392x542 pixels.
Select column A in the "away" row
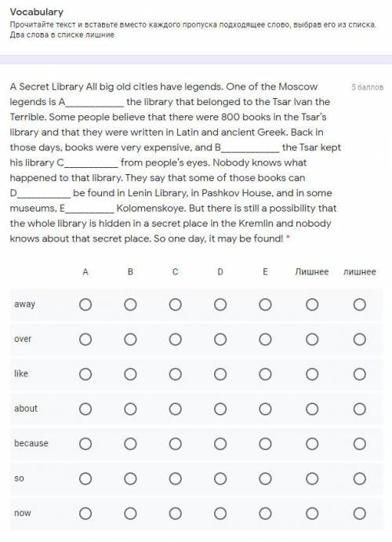85,304
